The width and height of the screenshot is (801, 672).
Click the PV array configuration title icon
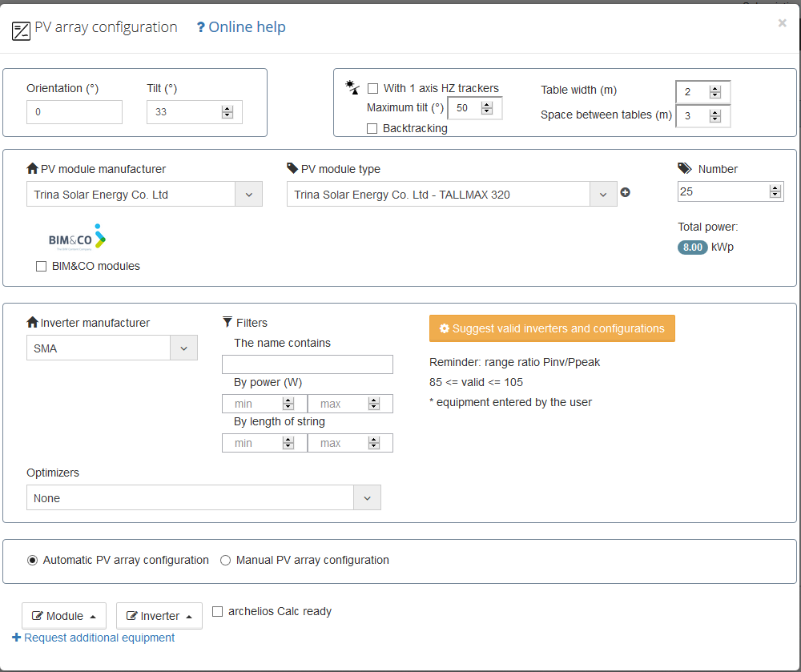coord(21,31)
